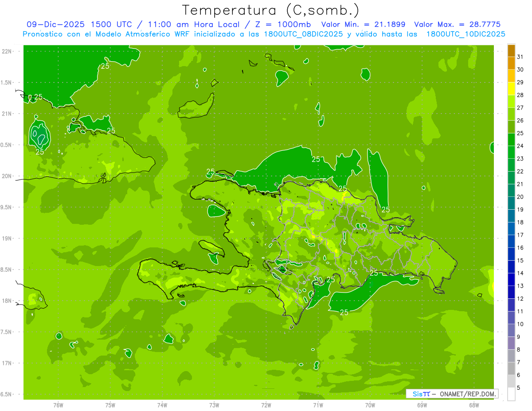
Task: Select yellow legend swatch between 28 and 29
Action: 511,89
